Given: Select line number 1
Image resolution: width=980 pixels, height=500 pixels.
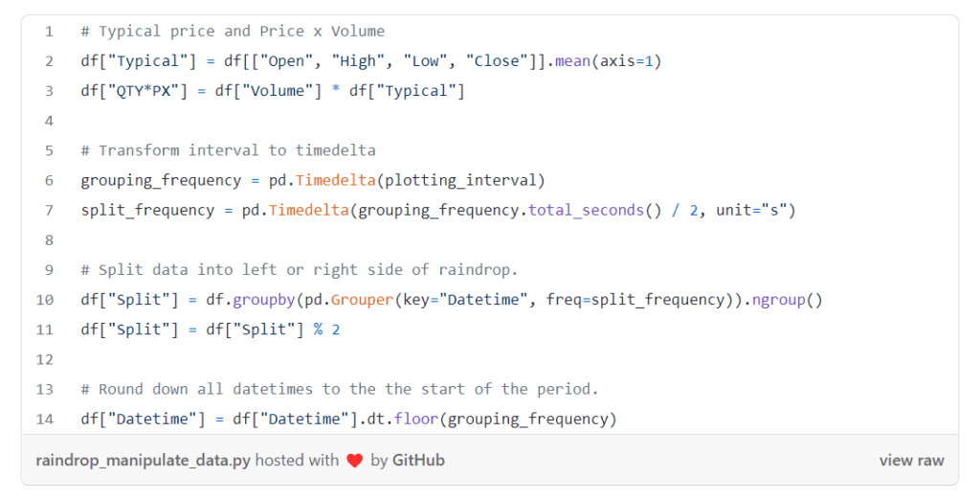Looking at the screenshot, I should click(49, 31).
